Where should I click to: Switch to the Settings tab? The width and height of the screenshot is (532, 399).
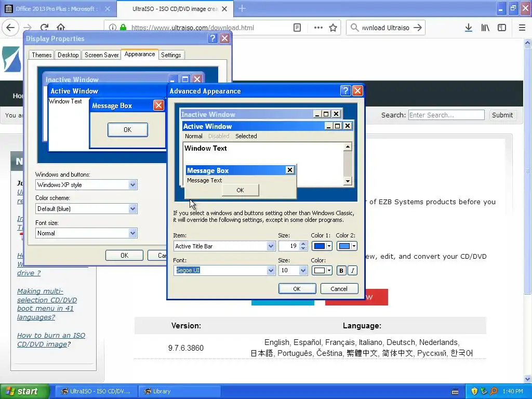coord(171,55)
